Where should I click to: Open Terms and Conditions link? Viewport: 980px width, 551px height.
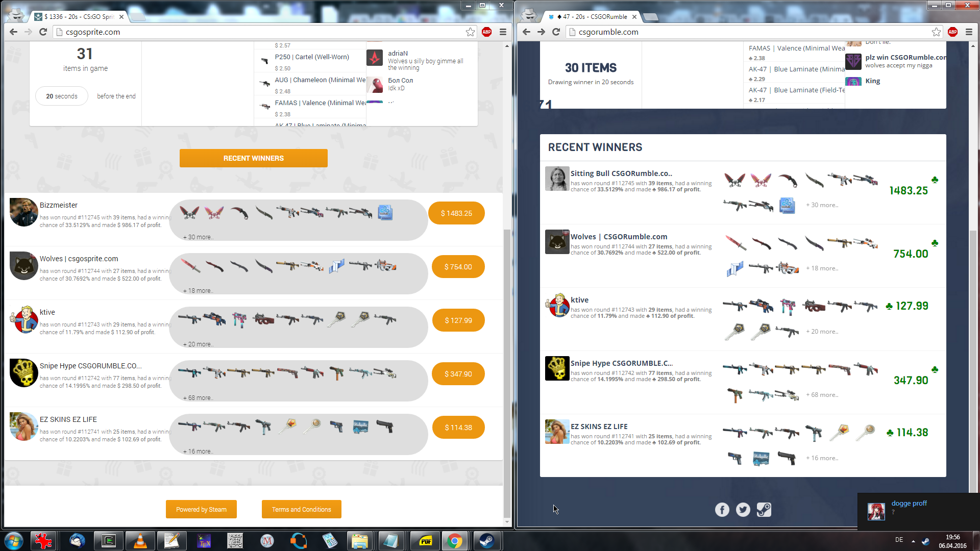tap(301, 509)
